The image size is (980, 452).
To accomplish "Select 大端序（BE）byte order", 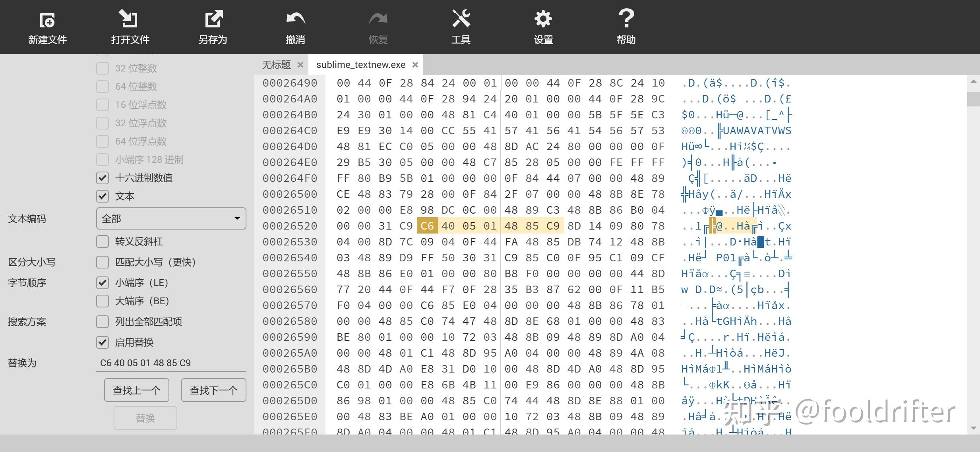I will (x=103, y=301).
